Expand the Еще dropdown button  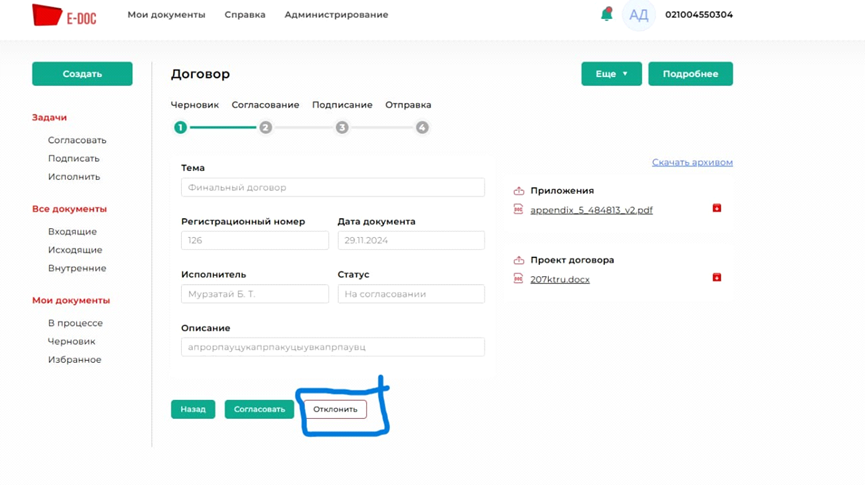[611, 74]
